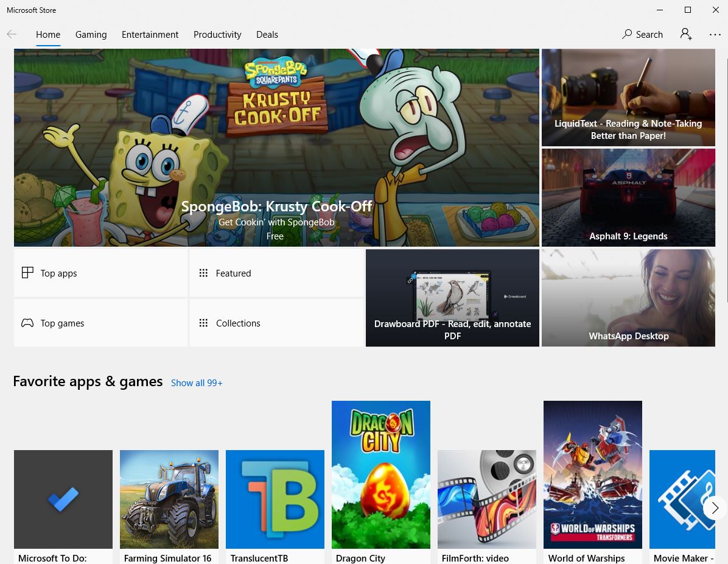Open the See more ellipsis menu
Viewport: 728px width, 564px height.
coord(715,34)
